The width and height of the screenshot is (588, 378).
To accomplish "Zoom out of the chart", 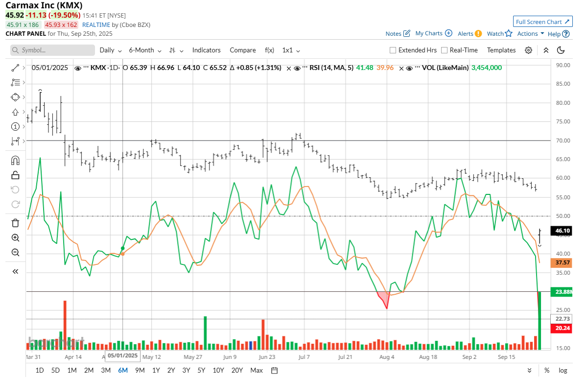I will (15, 253).
